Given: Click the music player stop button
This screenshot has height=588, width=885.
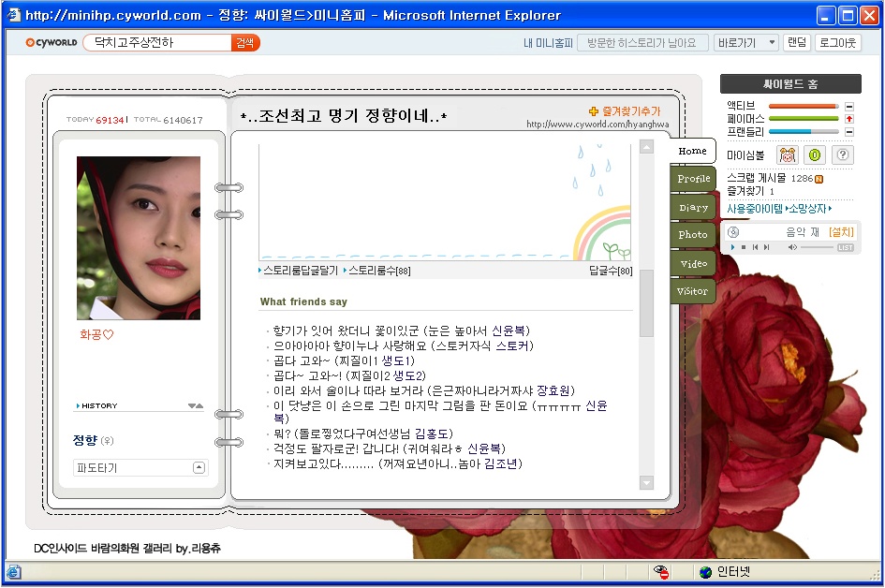Looking at the screenshot, I should pos(744,247).
